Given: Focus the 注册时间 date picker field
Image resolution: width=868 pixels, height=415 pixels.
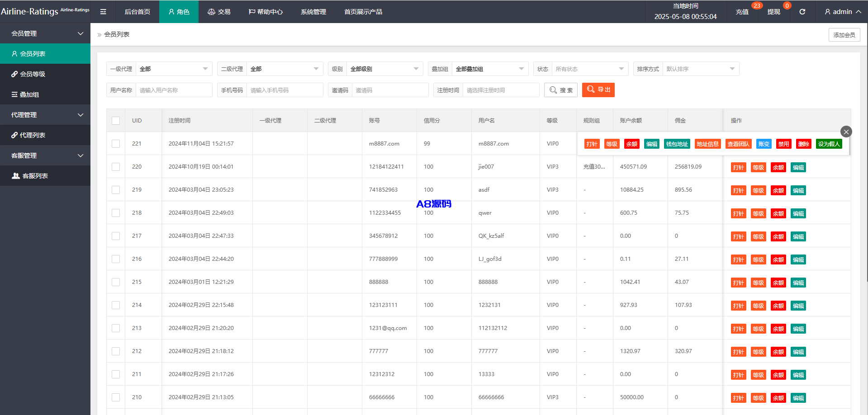Looking at the screenshot, I should (501, 90).
